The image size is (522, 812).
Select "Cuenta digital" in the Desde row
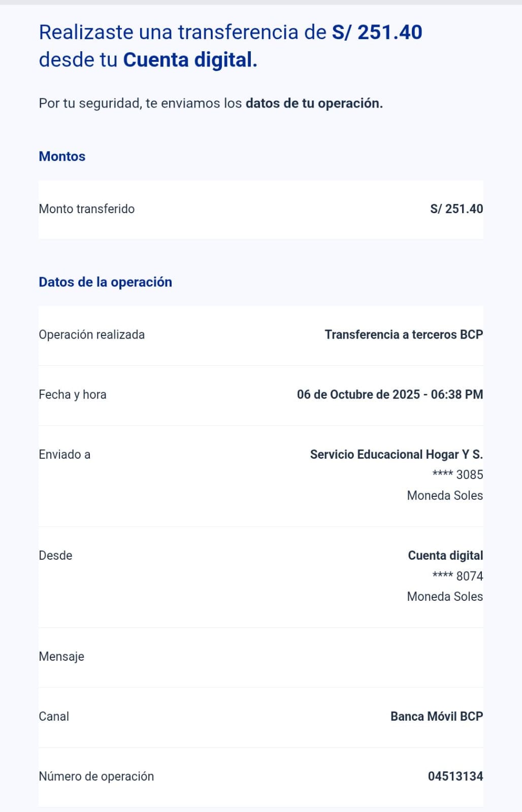pyautogui.click(x=445, y=556)
